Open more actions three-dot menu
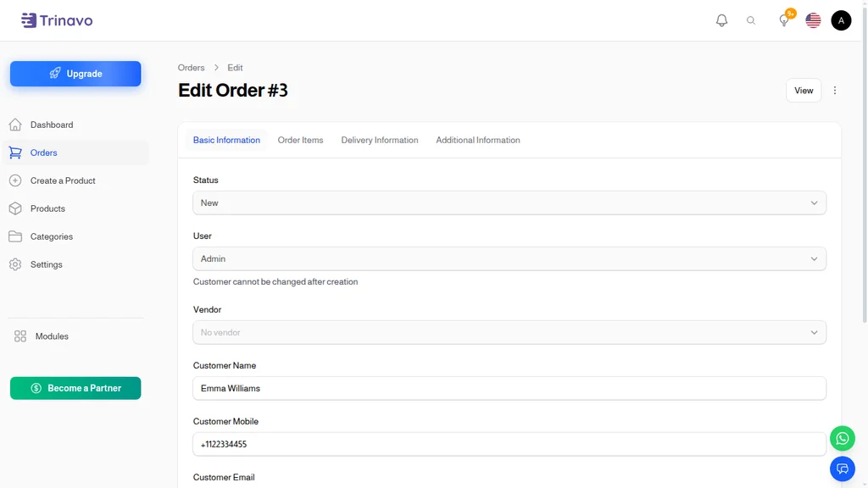The image size is (868, 488). click(x=835, y=90)
